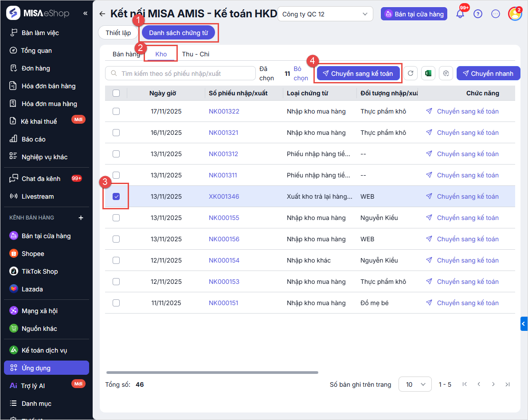
Task: Click the help question mark icon
Action: pos(477,14)
